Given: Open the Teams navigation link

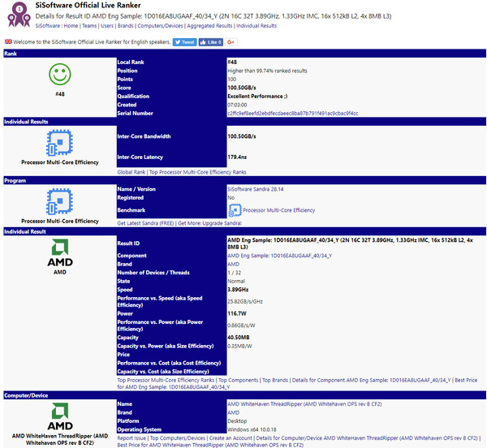Looking at the screenshot, I should 89,26.
